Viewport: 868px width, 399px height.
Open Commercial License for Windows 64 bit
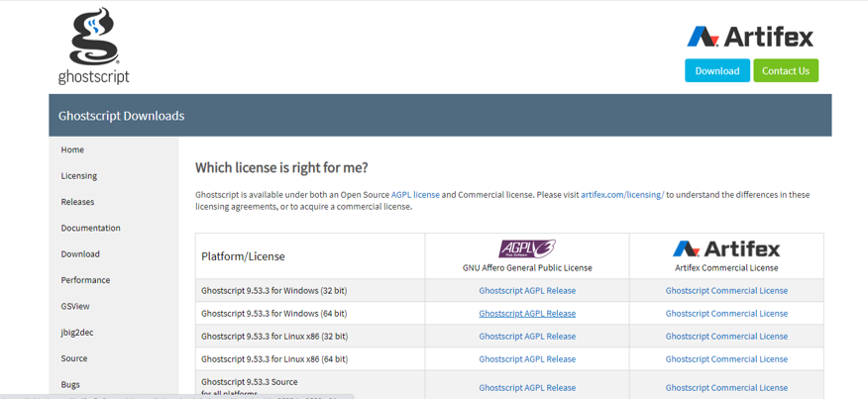[x=726, y=313]
